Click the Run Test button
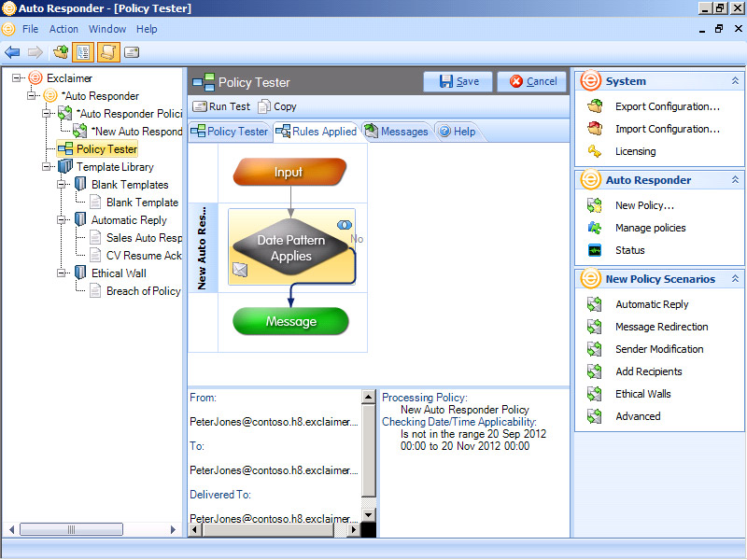The width and height of the screenshot is (747, 560). click(x=221, y=106)
